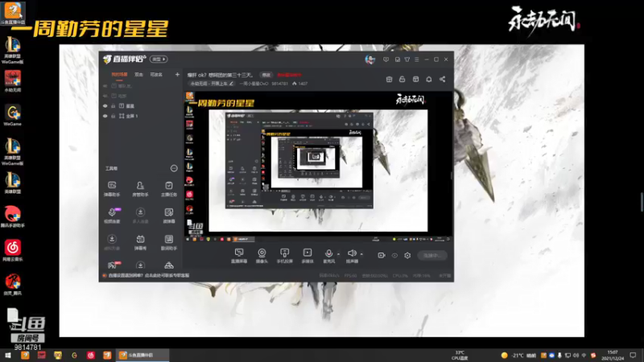Lock the 全屏 1 source layer
Screen dimensions: 644x362
(x=114, y=116)
